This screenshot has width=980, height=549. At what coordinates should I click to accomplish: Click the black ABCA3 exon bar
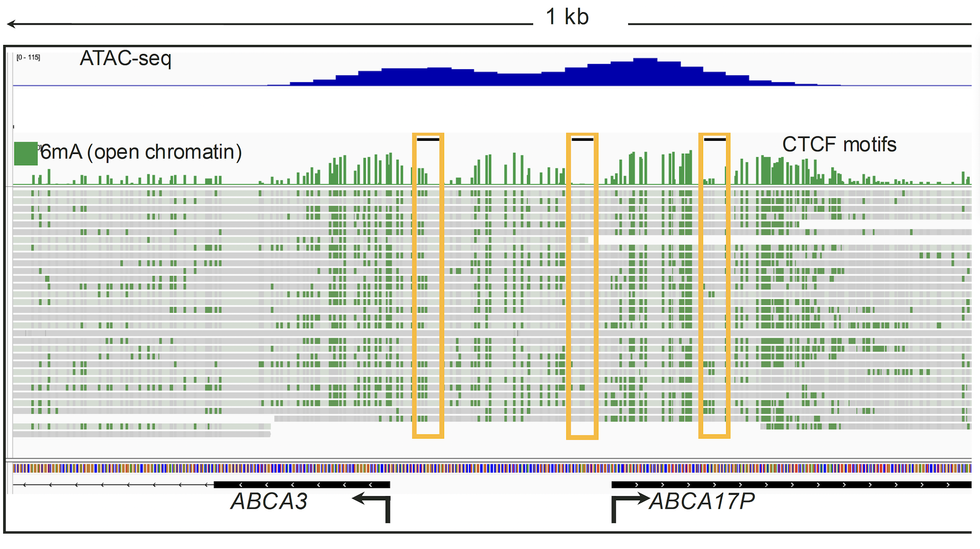click(x=302, y=485)
